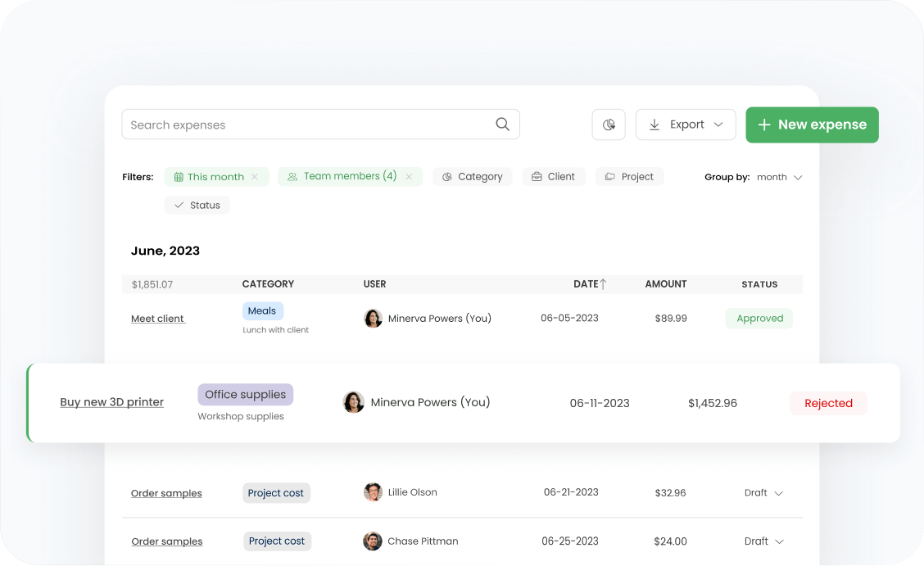
Task: Select the Client filter chip
Action: pyautogui.click(x=554, y=177)
